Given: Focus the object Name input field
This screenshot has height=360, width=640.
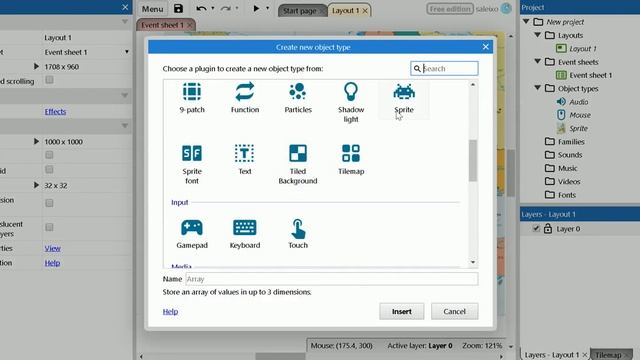Looking at the screenshot, I should (x=331, y=279).
